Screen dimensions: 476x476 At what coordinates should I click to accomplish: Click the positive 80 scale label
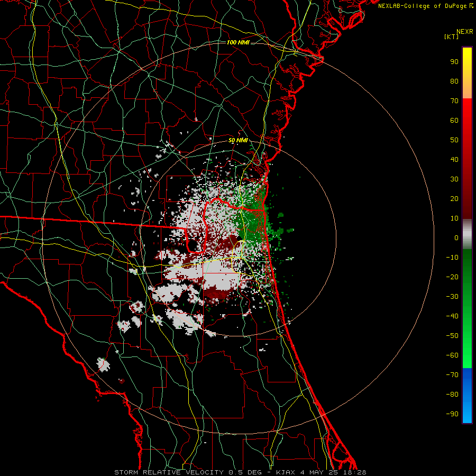pos(454,81)
